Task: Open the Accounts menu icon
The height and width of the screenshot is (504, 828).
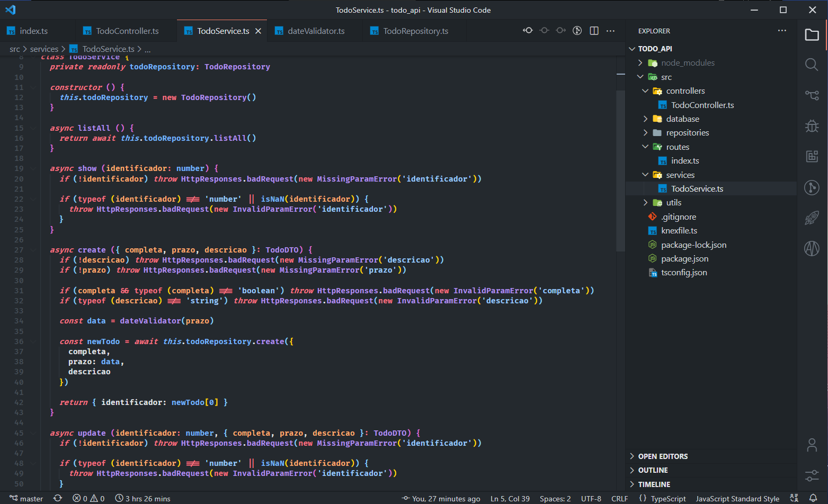Action: point(812,445)
